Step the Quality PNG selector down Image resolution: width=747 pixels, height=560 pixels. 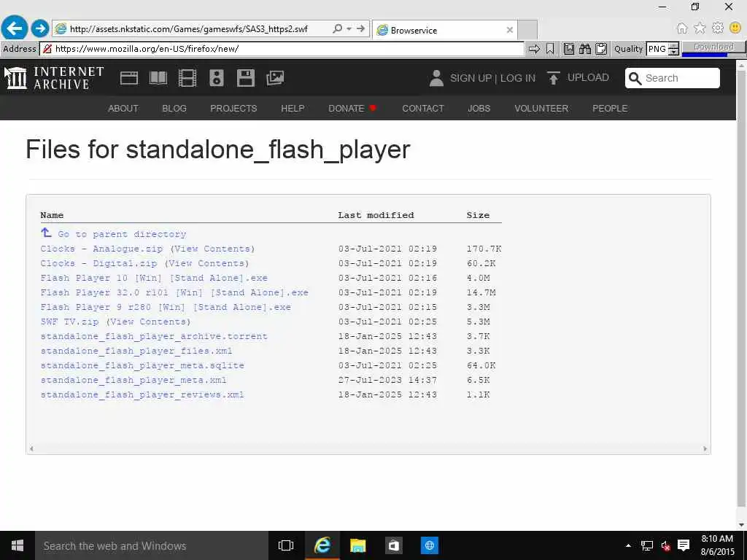coord(673,52)
